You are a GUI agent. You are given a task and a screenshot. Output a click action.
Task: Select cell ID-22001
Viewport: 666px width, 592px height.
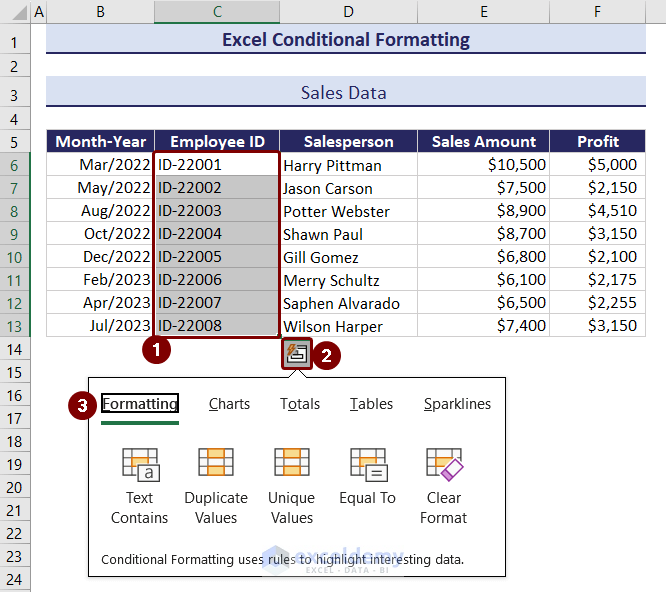217,164
